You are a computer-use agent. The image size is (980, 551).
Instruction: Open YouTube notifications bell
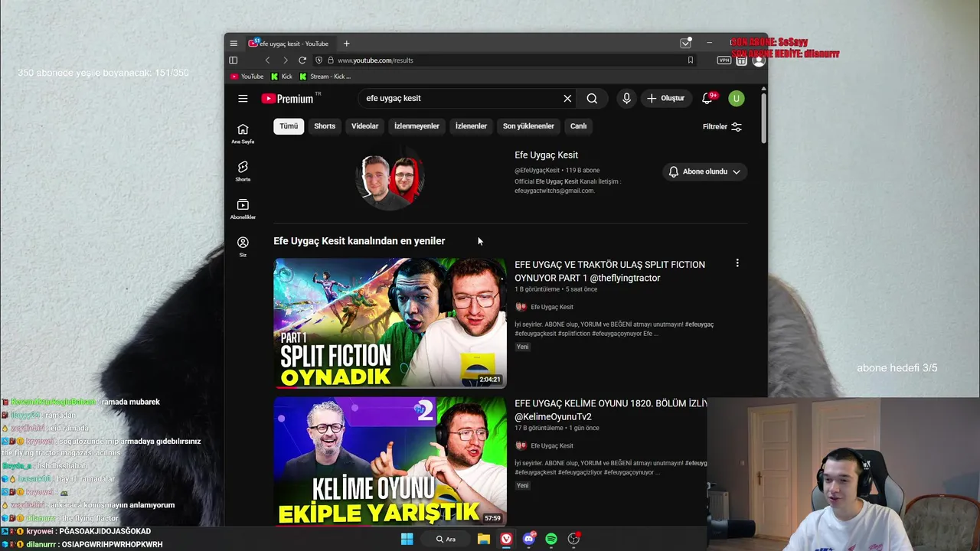707,98
